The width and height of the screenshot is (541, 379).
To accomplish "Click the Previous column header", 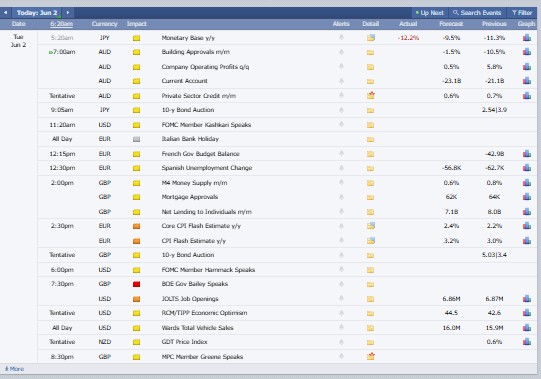I will pos(494,24).
